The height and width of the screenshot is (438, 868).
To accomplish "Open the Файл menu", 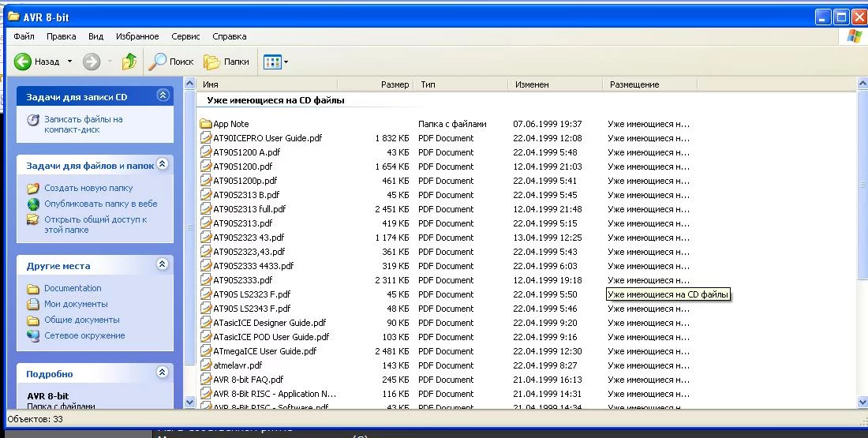I will click(24, 36).
